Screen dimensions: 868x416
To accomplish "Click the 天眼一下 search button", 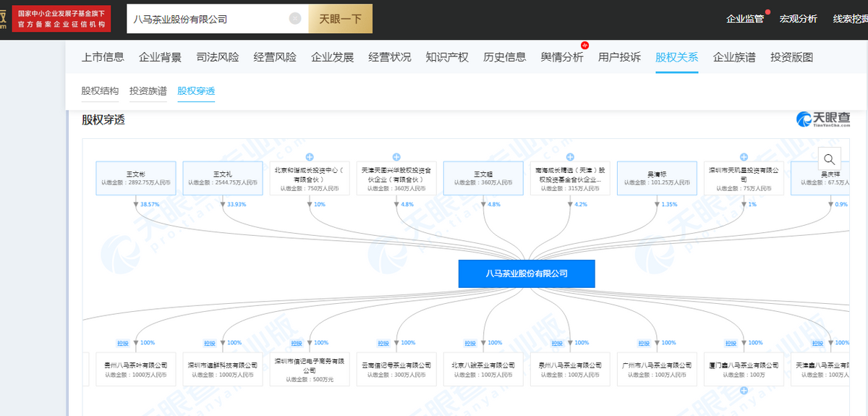I will [x=340, y=19].
